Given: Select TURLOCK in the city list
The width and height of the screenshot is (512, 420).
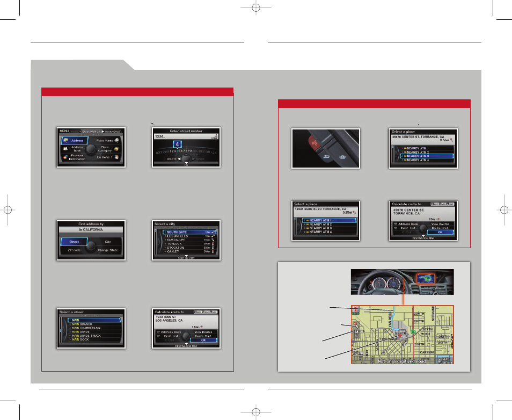Looking at the screenshot, I should pos(189,244).
